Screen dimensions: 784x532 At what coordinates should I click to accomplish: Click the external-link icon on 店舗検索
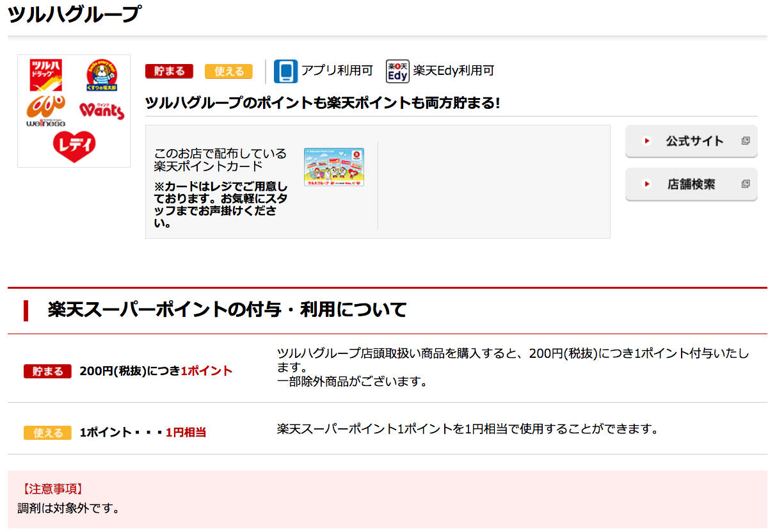point(746,184)
